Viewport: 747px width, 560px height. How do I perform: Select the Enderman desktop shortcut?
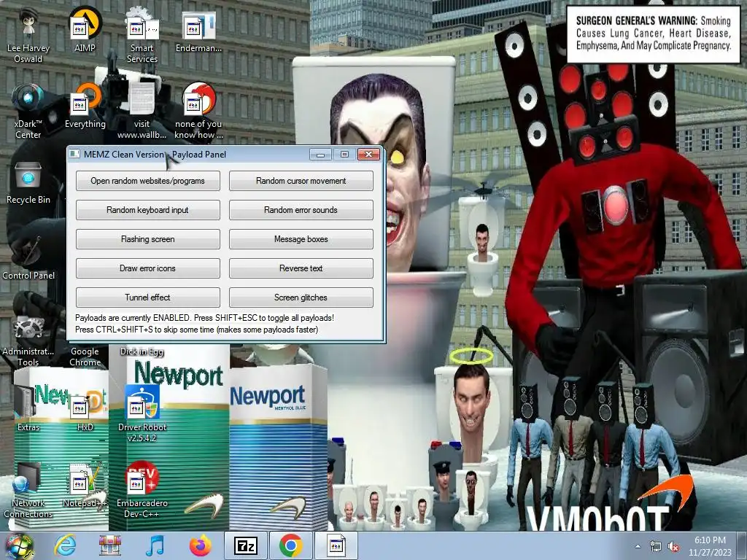(198, 31)
